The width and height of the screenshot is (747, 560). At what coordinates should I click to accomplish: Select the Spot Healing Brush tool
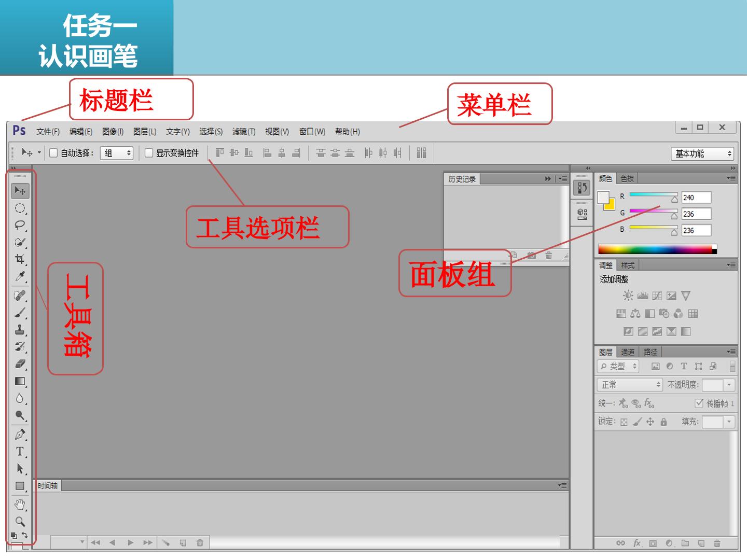pos(20,296)
